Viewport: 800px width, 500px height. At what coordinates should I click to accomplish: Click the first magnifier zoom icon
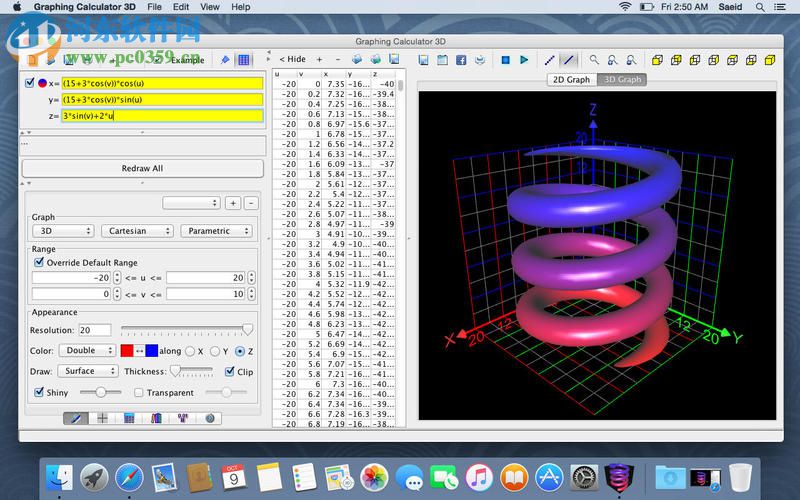click(594, 60)
